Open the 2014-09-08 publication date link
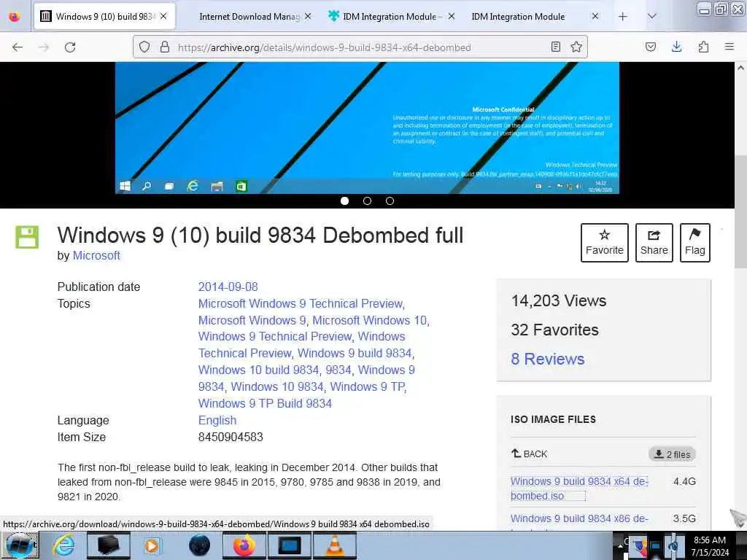Image resolution: width=747 pixels, height=560 pixels. pos(228,287)
